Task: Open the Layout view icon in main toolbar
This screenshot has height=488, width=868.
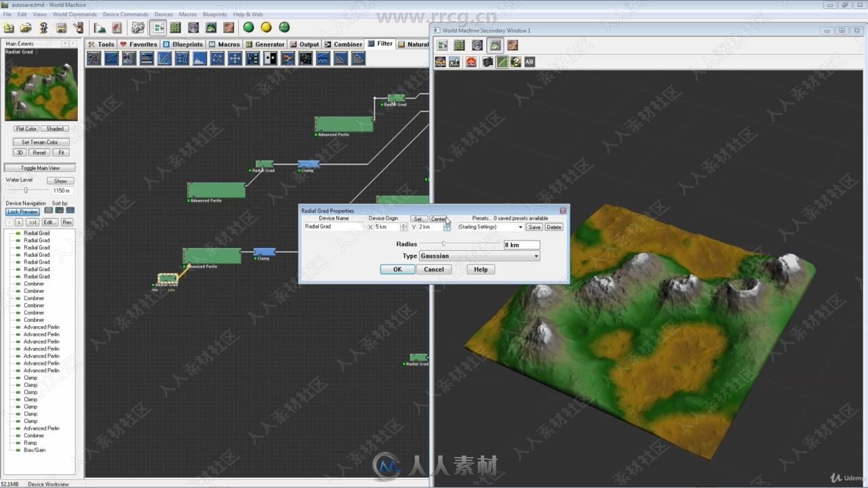Action: pos(176,28)
